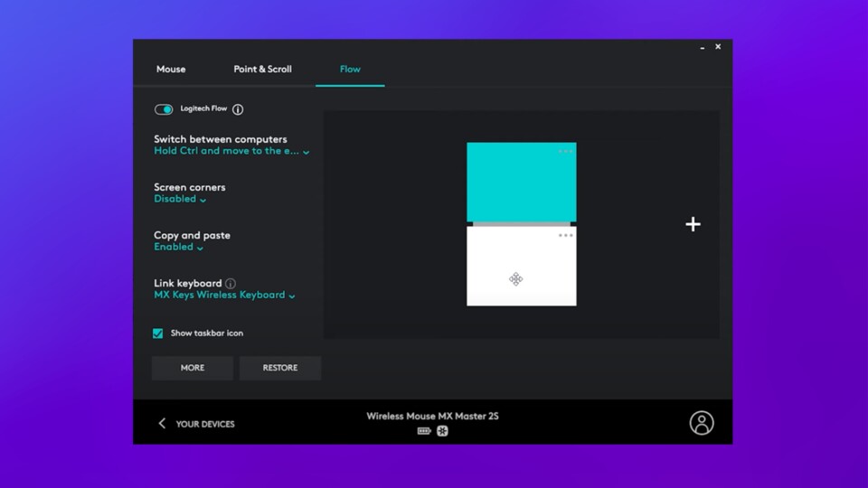Screen dimensions: 868x488
Task: Switch to the Mouse tab
Action: [171, 70]
